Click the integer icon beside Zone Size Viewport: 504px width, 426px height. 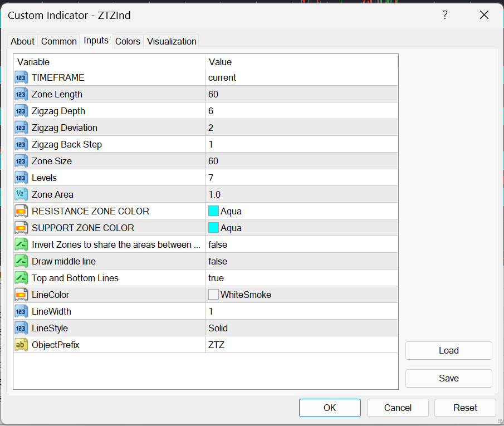click(x=21, y=161)
